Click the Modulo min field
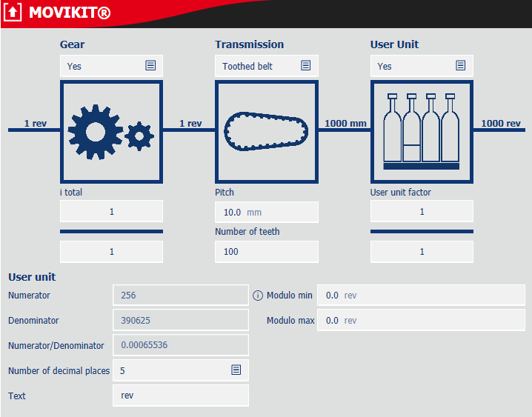The height and width of the screenshot is (417, 532). point(421,295)
